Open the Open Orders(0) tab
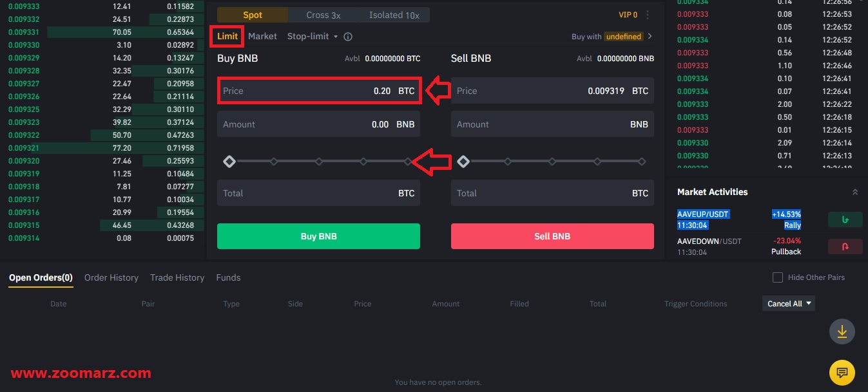 pyautogui.click(x=41, y=277)
